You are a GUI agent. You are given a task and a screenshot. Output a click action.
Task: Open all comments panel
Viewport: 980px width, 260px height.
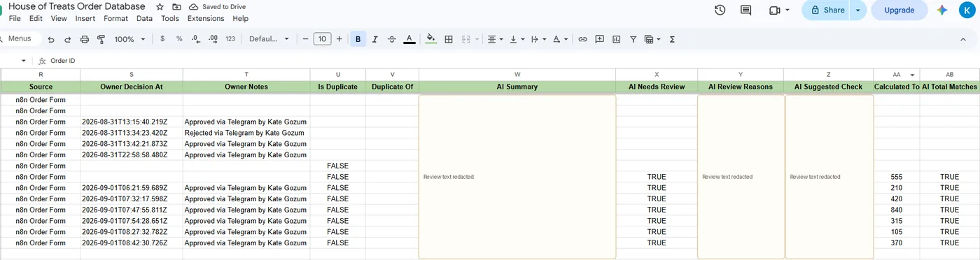tap(745, 10)
